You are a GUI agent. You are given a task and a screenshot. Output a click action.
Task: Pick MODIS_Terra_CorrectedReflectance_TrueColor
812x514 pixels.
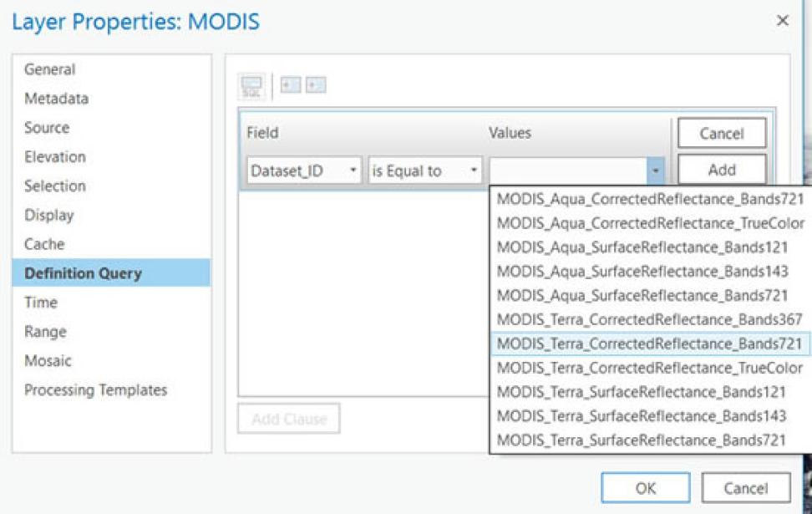click(x=651, y=368)
